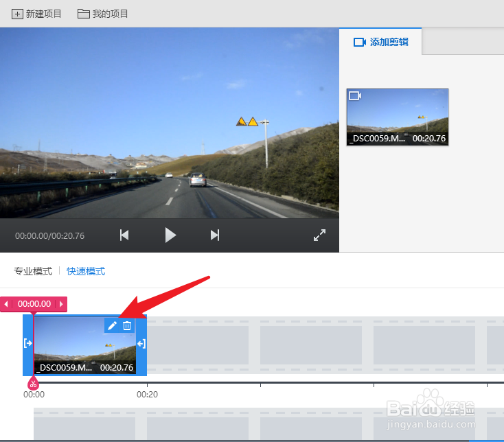The image size is (504, 442).
Task: Switch to the 添加剪辑 tab
Action: coord(380,42)
